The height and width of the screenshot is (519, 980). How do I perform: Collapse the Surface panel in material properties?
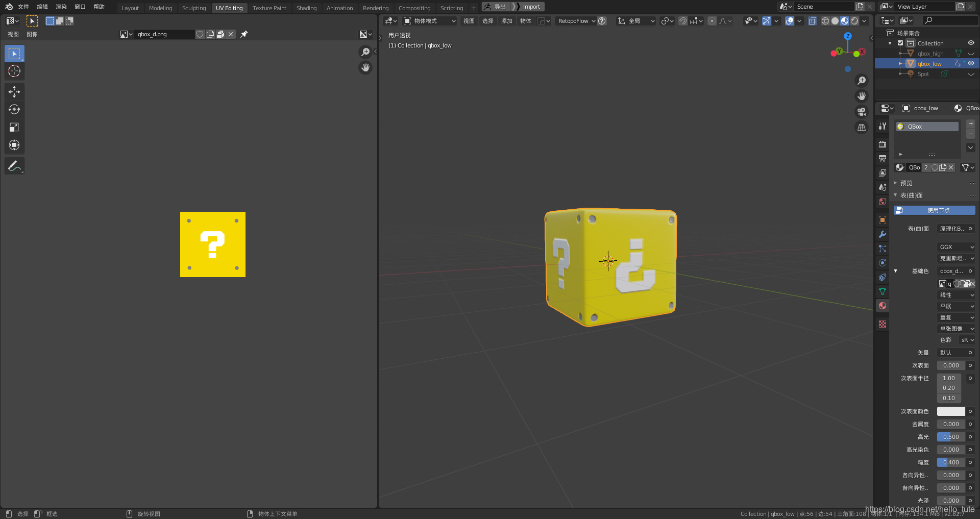coord(895,195)
